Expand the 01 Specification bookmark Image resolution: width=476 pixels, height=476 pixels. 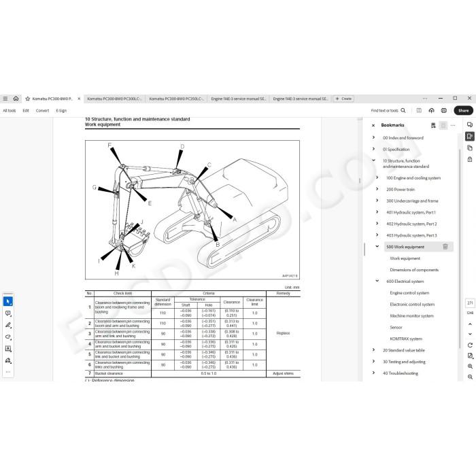tap(374, 149)
